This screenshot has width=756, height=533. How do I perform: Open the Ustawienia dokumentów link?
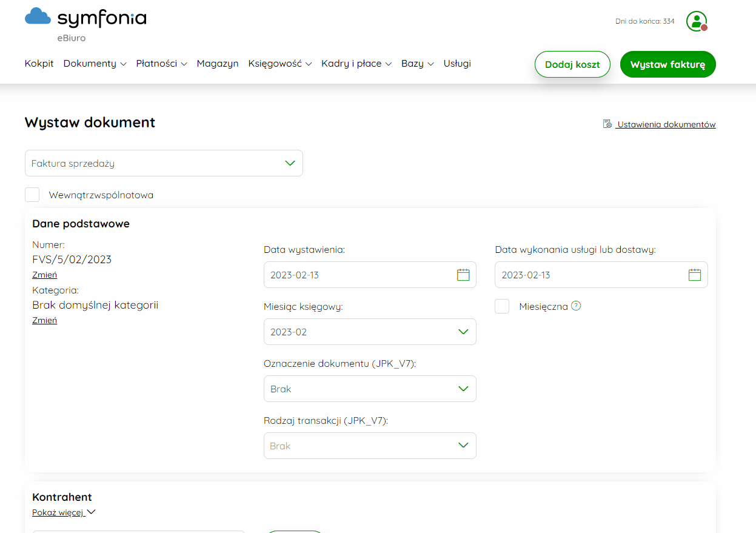click(x=666, y=124)
